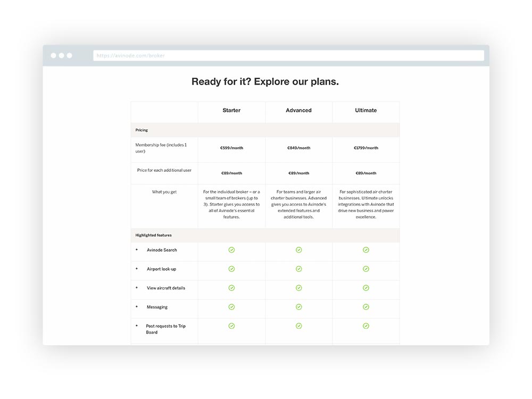Image resolution: width=532 pixels, height=399 pixels.
Task: Click the Ultimate checkmark for Avinode Search
Action: [x=365, y=250]
